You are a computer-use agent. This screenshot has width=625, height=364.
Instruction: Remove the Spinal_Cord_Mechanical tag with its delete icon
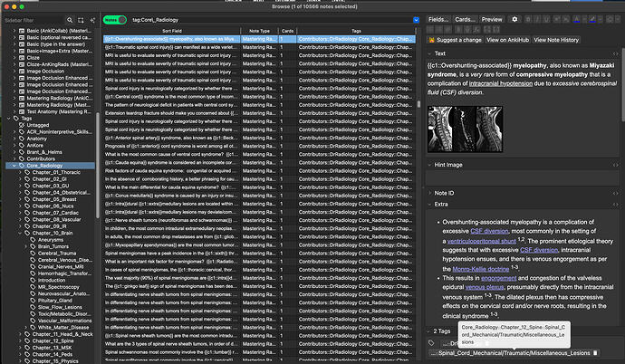(595, 353)
